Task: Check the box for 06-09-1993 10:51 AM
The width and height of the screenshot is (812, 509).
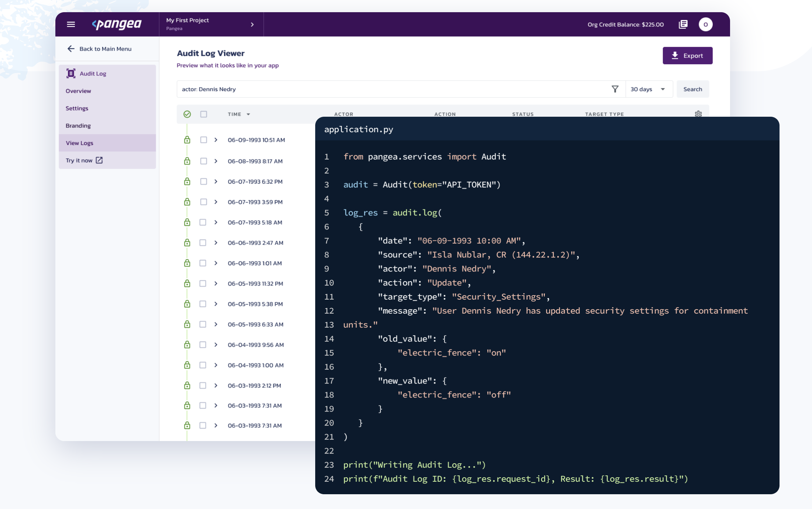Action: (203, 140)
